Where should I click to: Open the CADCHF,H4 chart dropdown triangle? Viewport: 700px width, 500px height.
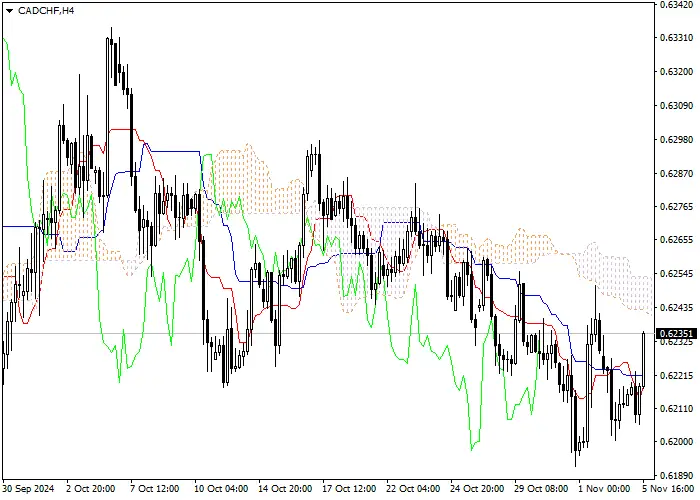pos(9,11)
